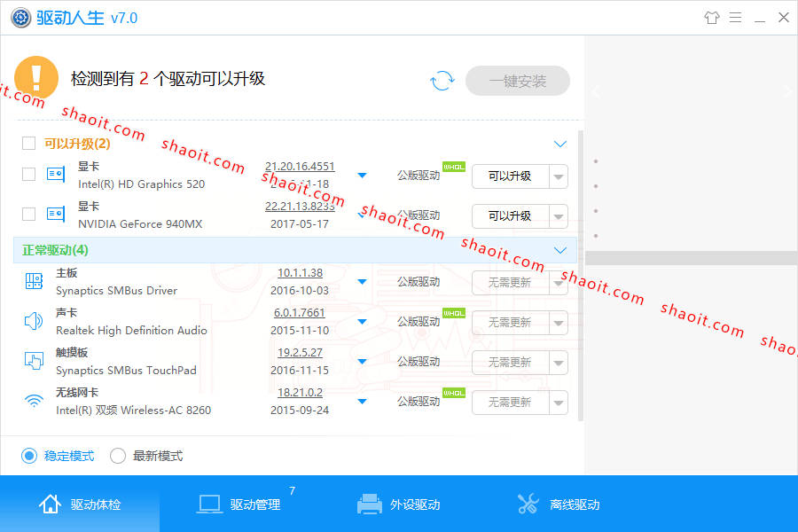Open action arrow beside Intel HD Graphics 可以升级
The width and height of the screenshot is (798, 532).
point(559,176)
